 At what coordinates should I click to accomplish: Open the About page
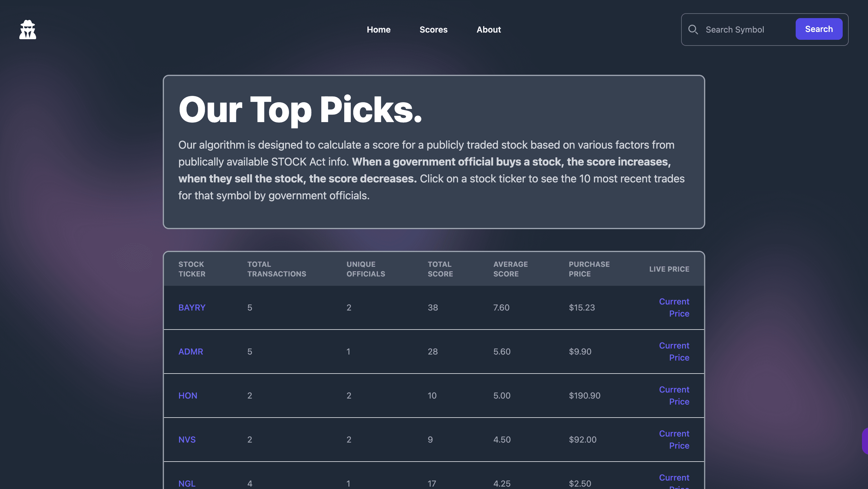click(x=489, y=30)
